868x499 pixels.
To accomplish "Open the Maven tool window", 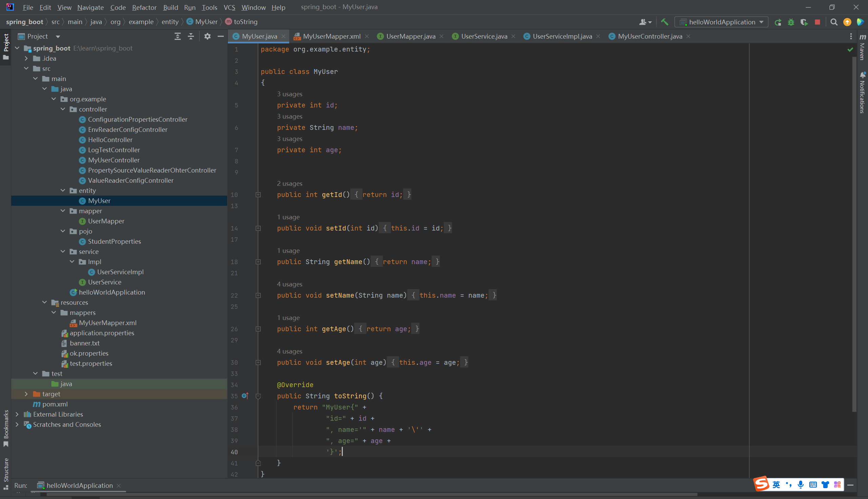I will [862, 48].
